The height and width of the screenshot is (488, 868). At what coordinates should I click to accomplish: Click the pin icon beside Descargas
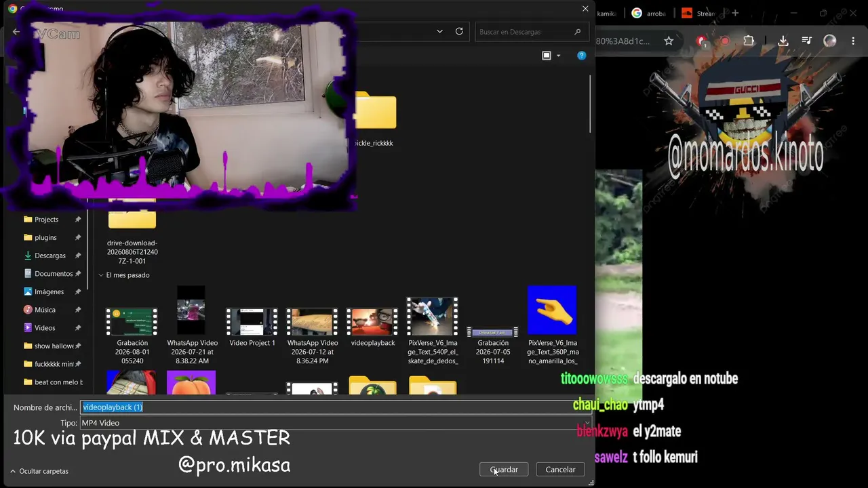tap(78, 256)
